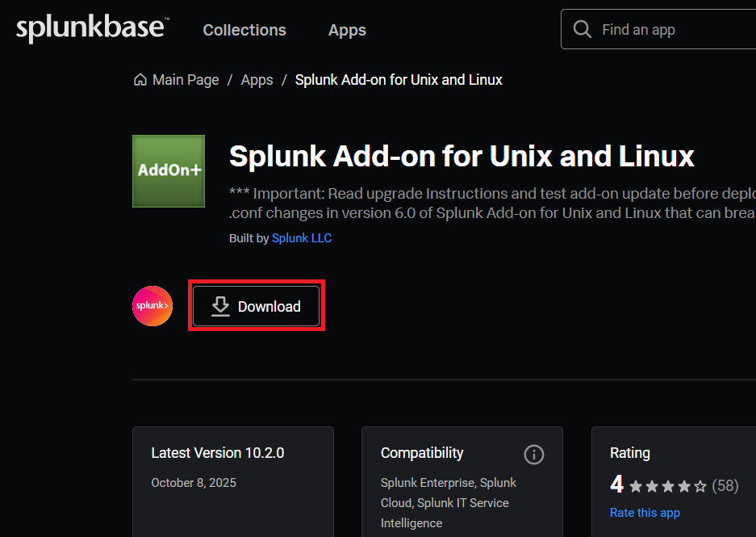Image resolution: width=756 pixels, height=537 pixels.
Task: Navigate to Apps in the breadcrumb
Action: coord(257,80)
